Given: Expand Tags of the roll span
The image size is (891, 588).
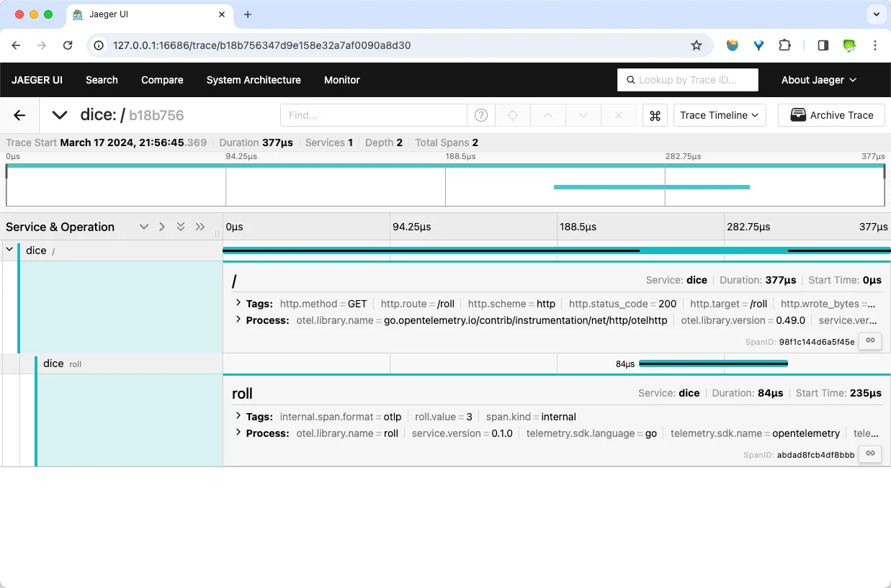Looking at the screenshot, I should [238, 416].
